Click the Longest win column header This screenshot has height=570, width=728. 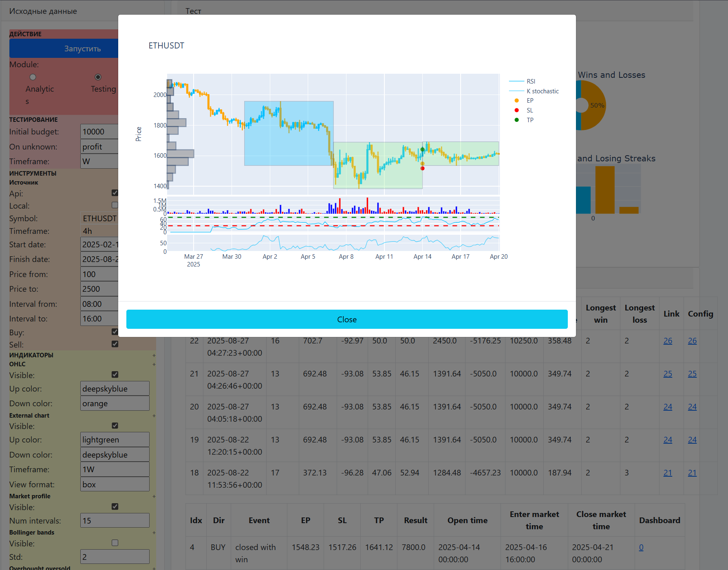coord(600,314)
